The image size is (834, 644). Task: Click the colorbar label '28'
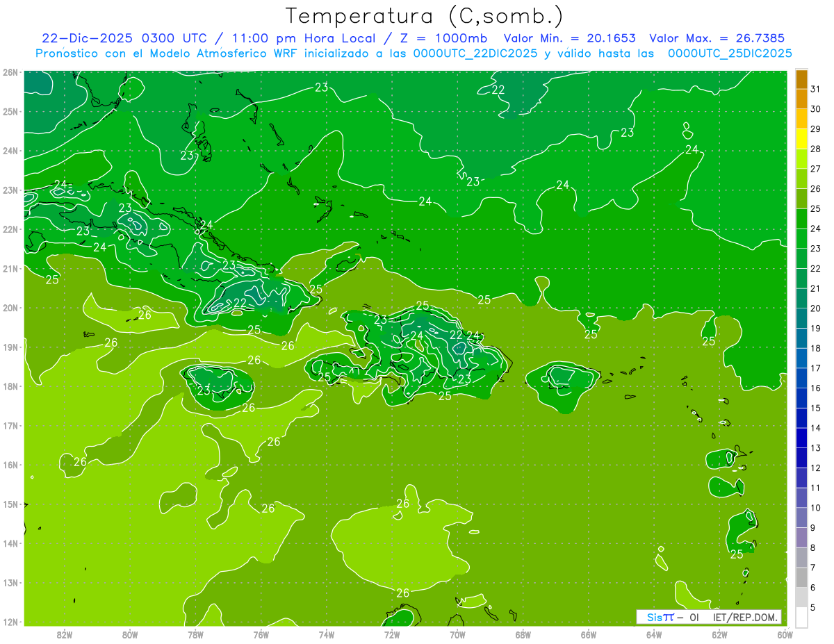[816, 149]
